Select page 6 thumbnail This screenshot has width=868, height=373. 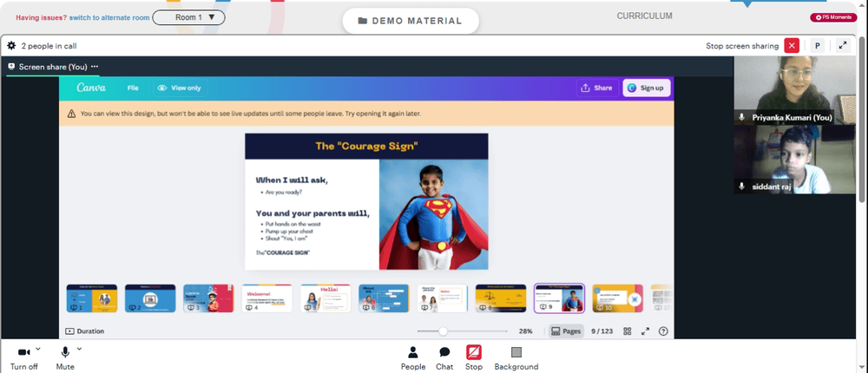(x=384, y=298)
